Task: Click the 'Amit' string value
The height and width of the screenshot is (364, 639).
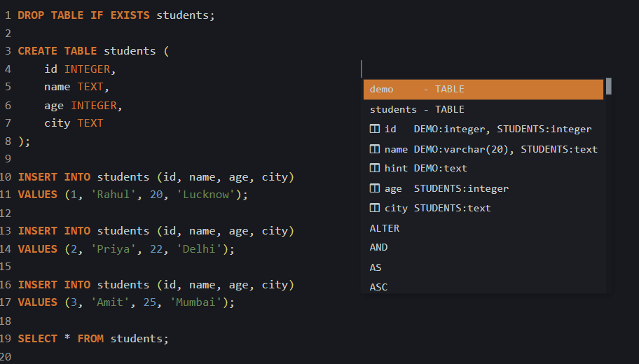Action: pos(109,302)
